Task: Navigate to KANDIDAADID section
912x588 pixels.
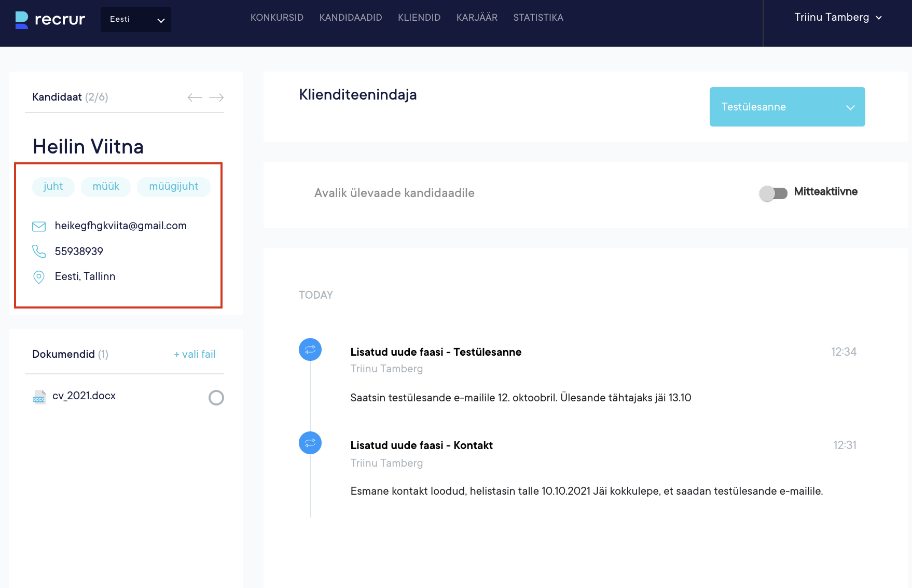Action: tap(351, 18)
